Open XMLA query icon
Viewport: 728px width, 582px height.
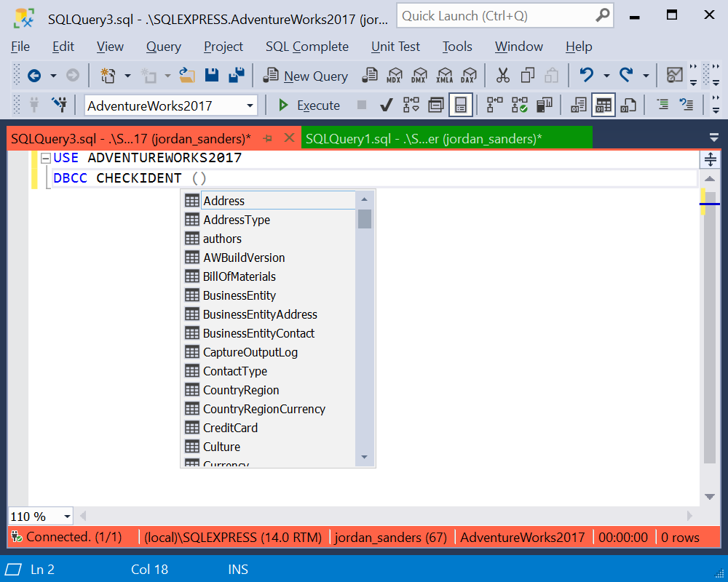point(445,75)
